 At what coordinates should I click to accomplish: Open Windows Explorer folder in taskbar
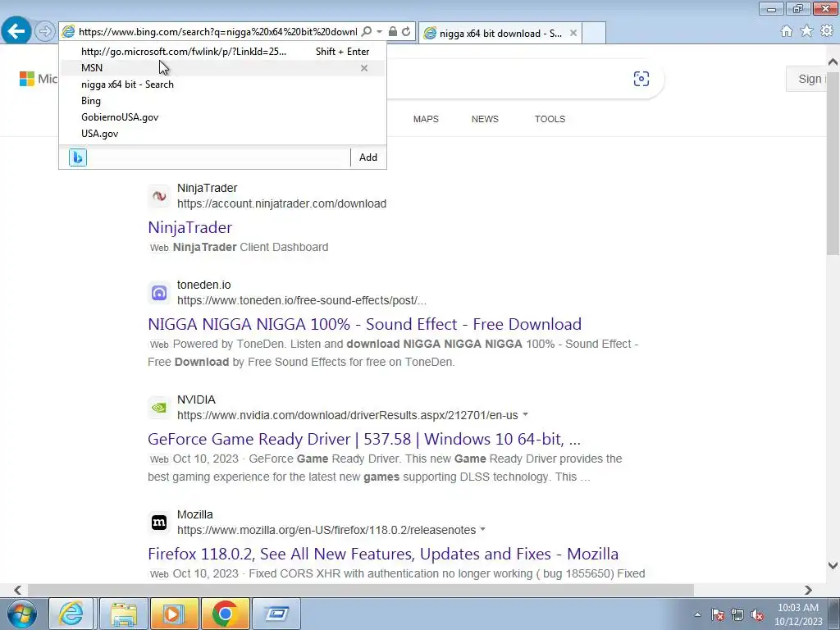124,614
